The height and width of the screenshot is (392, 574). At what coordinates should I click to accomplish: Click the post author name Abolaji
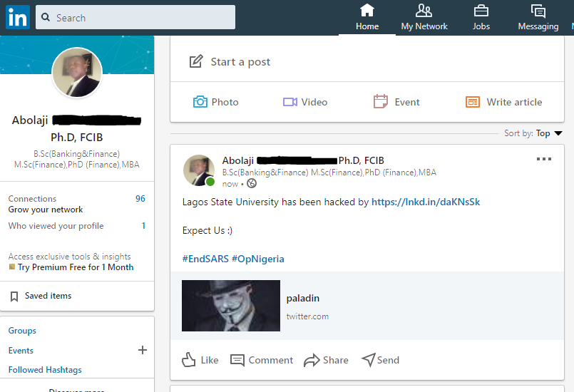coord(238,160)
